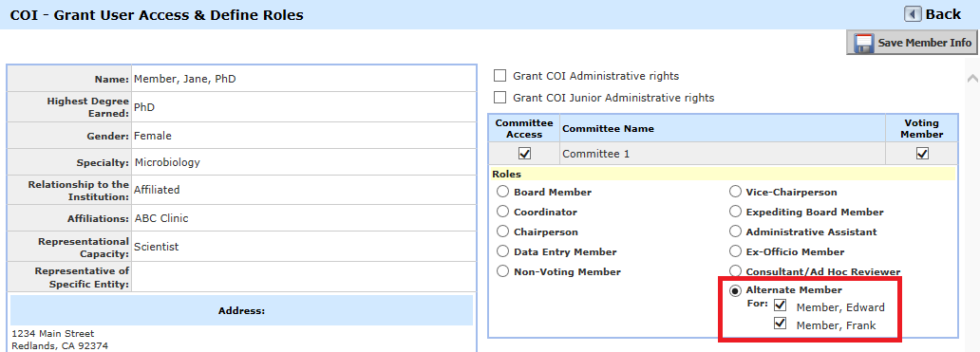This screenshot has height=352, width=980.
Task: Select the Non-Voting Member role
Action: coord(502,271)
